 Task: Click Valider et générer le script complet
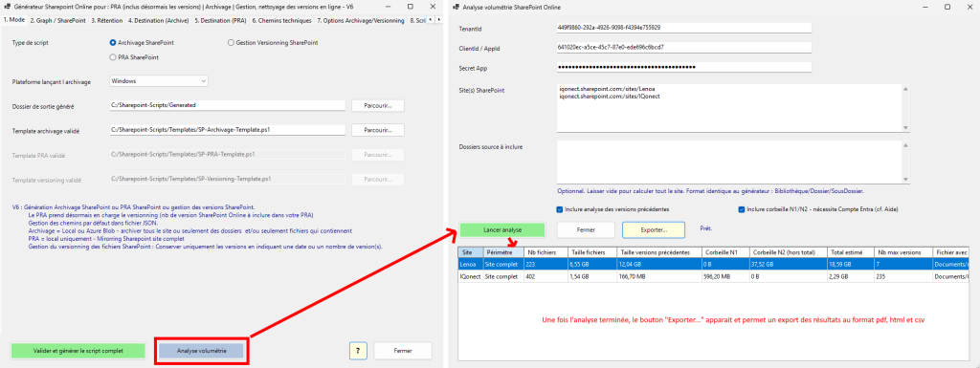tap(78, 351)
